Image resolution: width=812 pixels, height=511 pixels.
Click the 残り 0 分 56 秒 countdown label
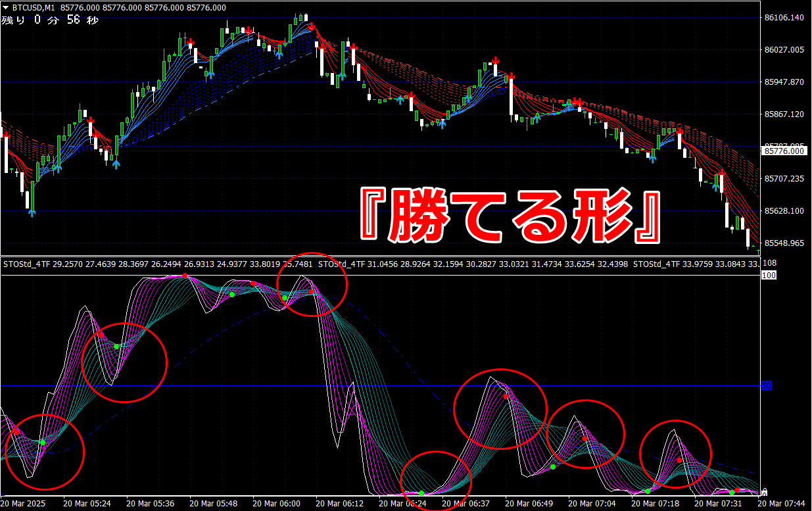point(50,20)
